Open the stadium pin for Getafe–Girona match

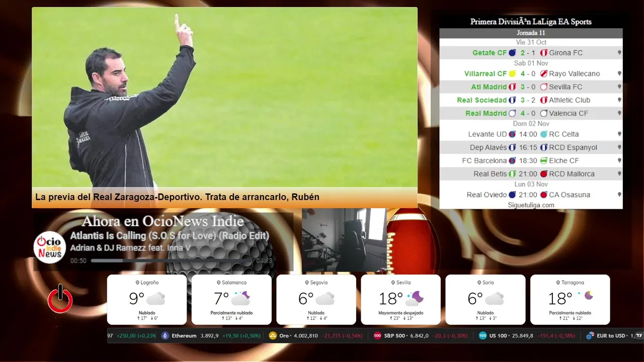coord(619,53)
